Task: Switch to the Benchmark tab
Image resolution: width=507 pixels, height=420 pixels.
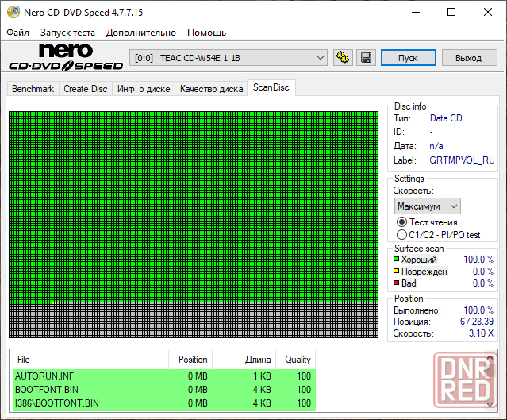Action: (33, 89)
